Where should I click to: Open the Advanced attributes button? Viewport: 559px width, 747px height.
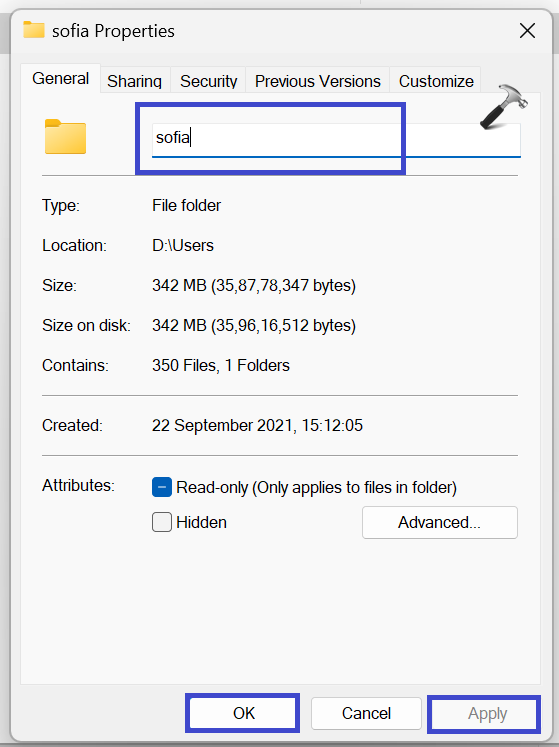(439, 523)
